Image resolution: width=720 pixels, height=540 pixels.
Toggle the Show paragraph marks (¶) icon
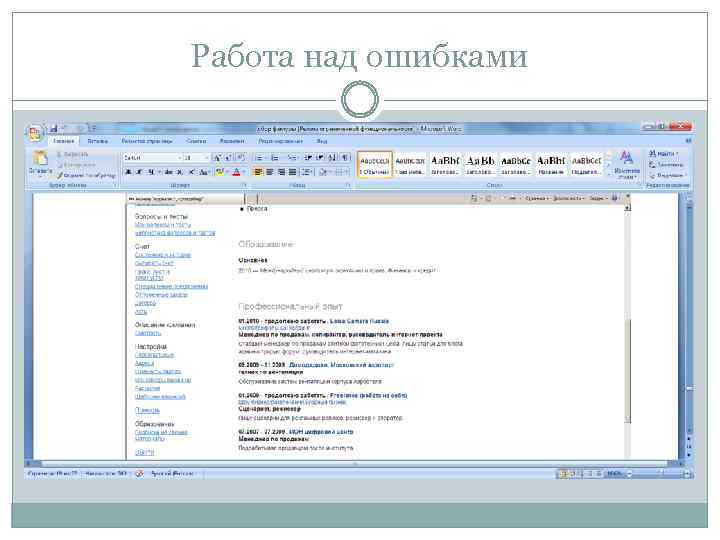(345, 158)
